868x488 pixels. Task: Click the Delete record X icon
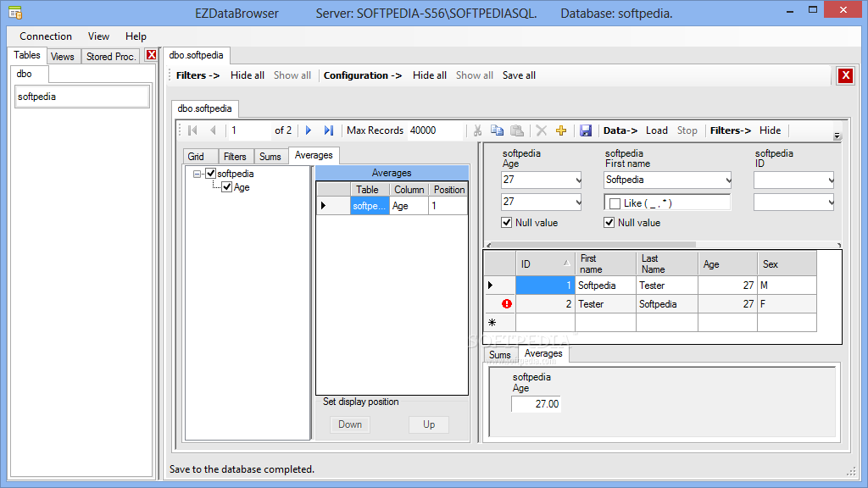pos(542,130)
